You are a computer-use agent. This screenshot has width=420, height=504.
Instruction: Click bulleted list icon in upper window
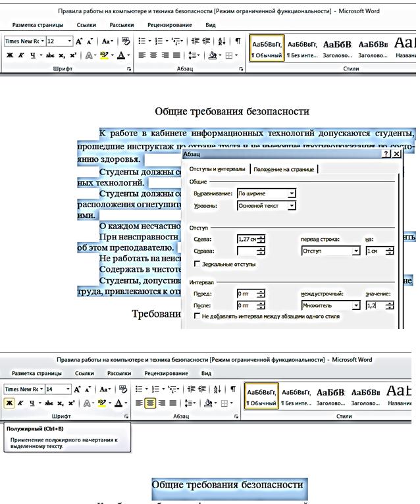point(142,41)
